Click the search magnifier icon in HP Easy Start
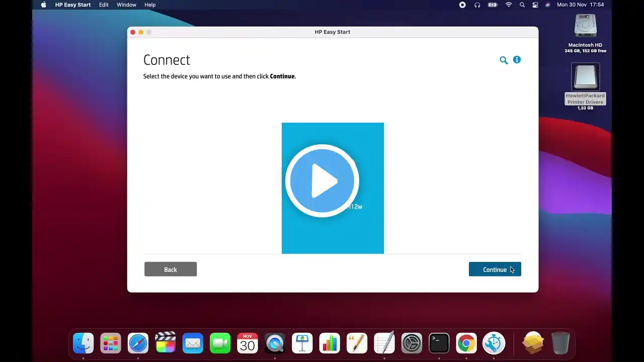 (504, 60)
